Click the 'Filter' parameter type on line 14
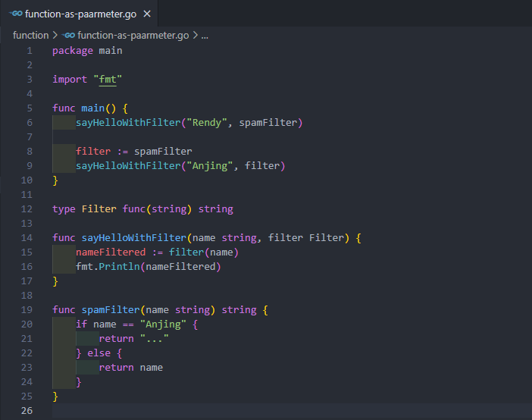Viewport: 532px width, 420px height. pos(327,238)
